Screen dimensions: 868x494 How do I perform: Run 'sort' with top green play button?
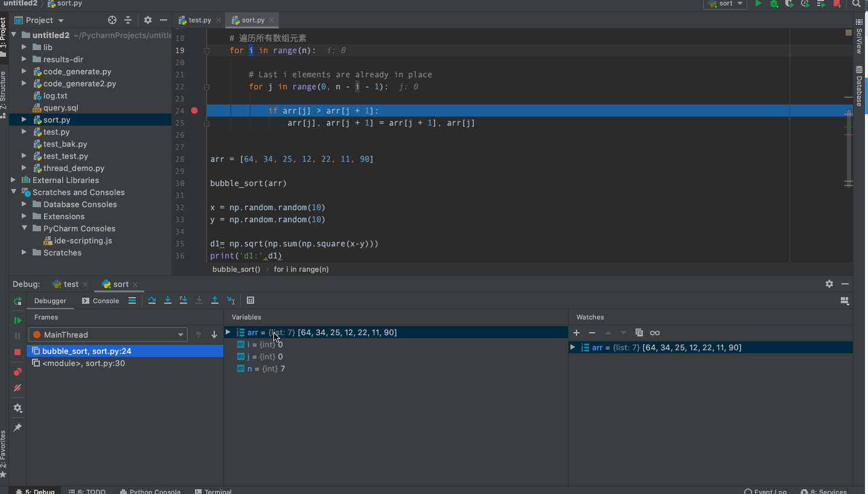tap(759, 4)
